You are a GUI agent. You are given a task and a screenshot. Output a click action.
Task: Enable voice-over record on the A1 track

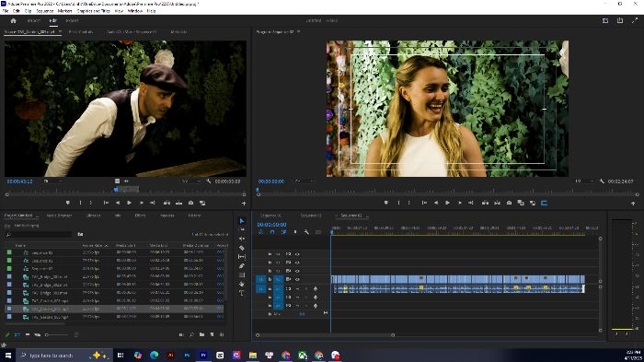tap(316, 289)
